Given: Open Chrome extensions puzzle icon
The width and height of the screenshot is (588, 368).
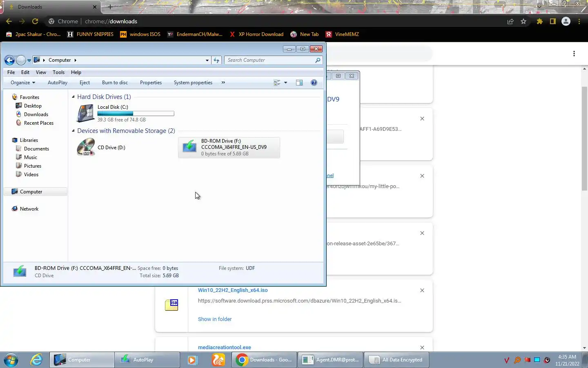Looking at the screenshot, I should (540, 21).
